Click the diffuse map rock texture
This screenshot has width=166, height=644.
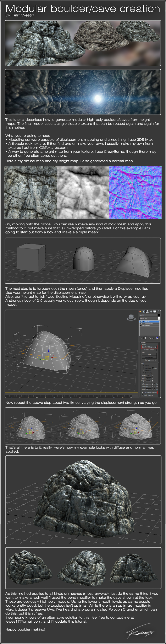click(x=31, y=193)
